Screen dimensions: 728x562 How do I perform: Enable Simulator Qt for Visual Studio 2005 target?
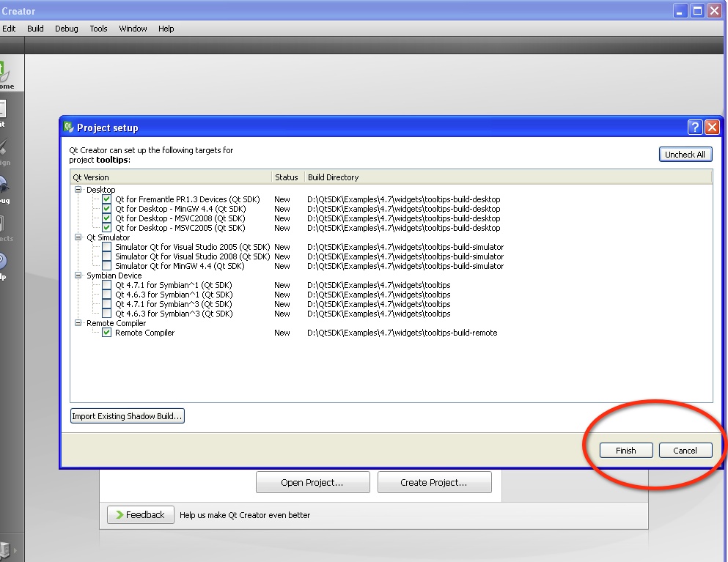107,247
